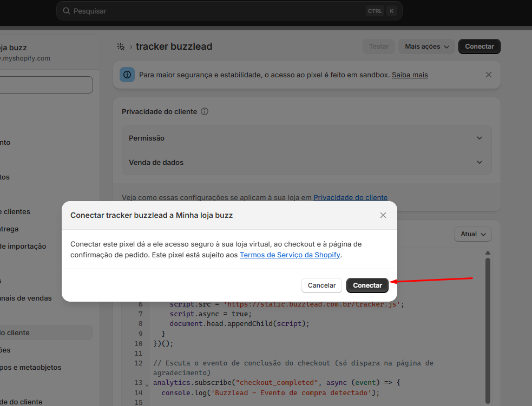Click the static.buzzlead.com.br tracker.js URL string
Viewport: 532px width, 406px height.
[312, 304]
